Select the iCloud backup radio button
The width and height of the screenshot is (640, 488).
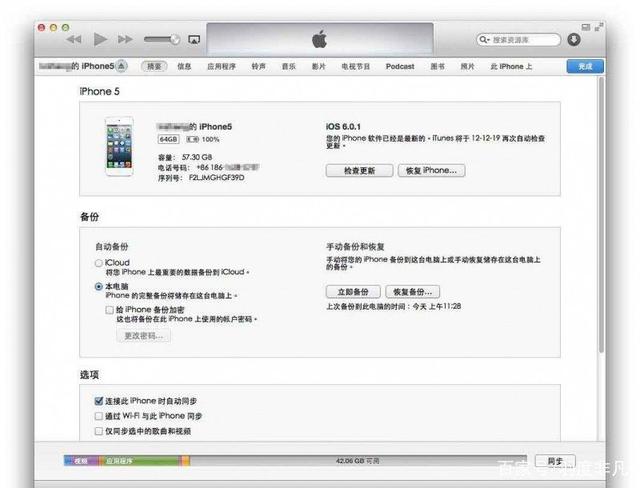tap(98, 262)
